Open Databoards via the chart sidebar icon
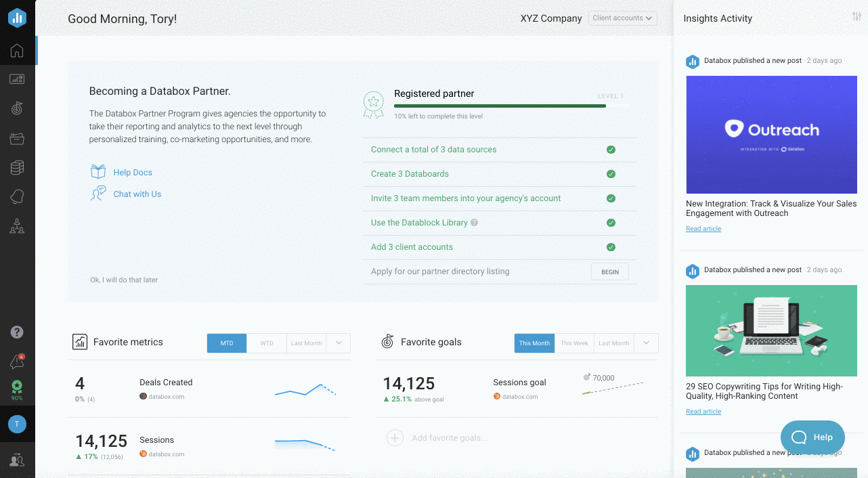The height and width of the screenshot is (478, 868). click(x=18, y=79)
